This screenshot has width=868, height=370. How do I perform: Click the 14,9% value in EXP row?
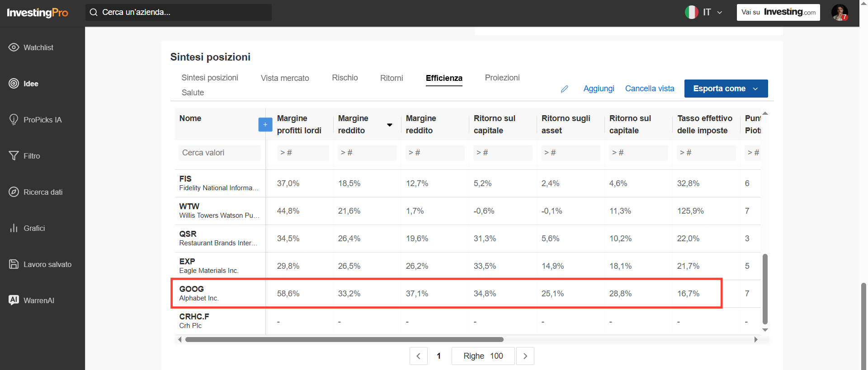[552, 266]
